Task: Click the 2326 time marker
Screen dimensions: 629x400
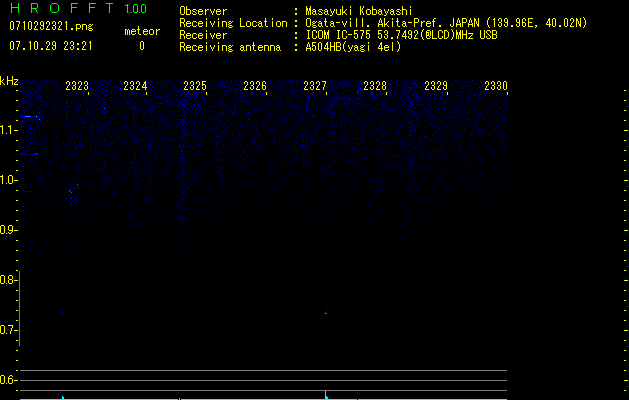Action: 255,86
